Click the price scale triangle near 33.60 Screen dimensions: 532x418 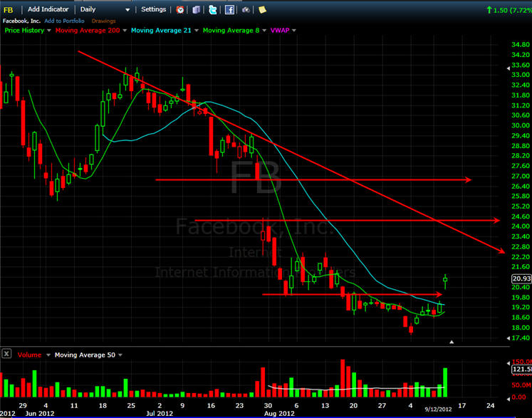508,68
